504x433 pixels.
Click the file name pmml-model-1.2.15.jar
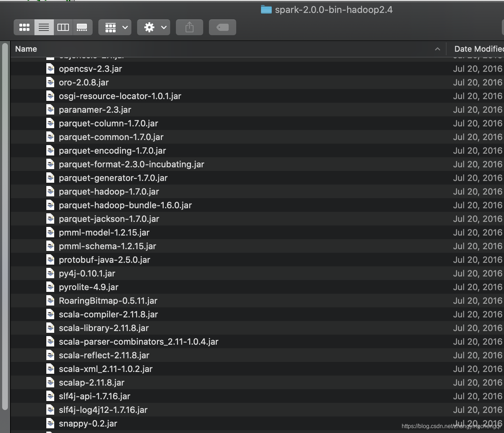[104, 233]
